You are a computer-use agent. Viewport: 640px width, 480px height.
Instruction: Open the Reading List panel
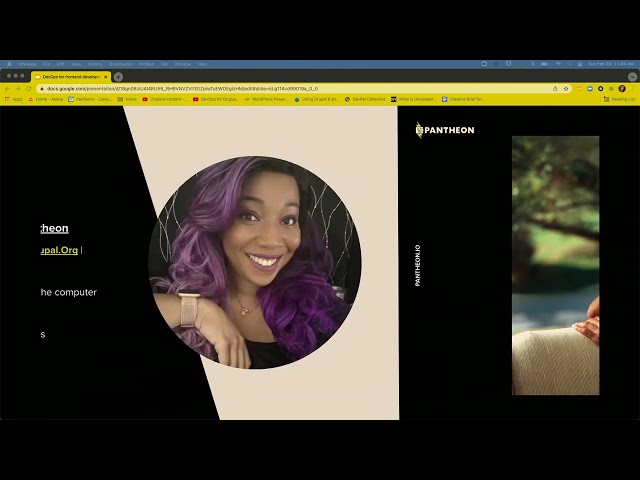(x=619, y=99)
